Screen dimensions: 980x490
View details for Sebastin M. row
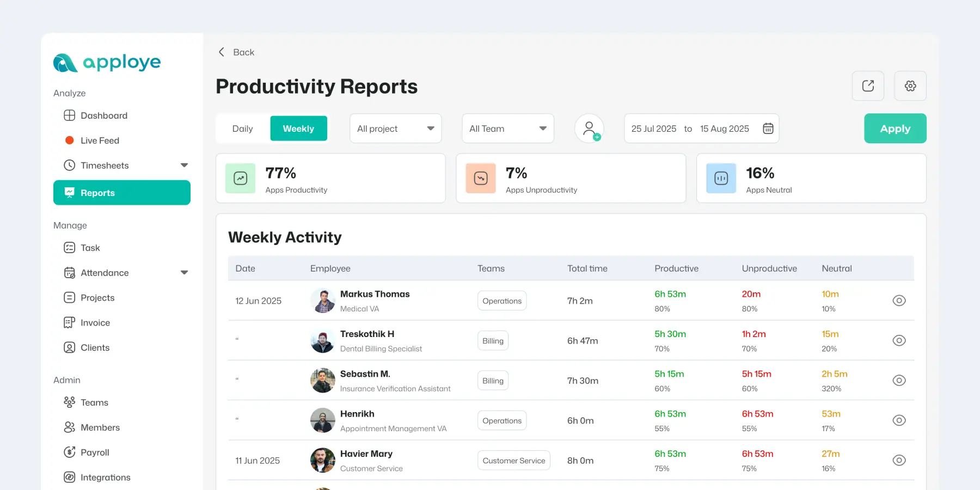click(x=899, y=381)
